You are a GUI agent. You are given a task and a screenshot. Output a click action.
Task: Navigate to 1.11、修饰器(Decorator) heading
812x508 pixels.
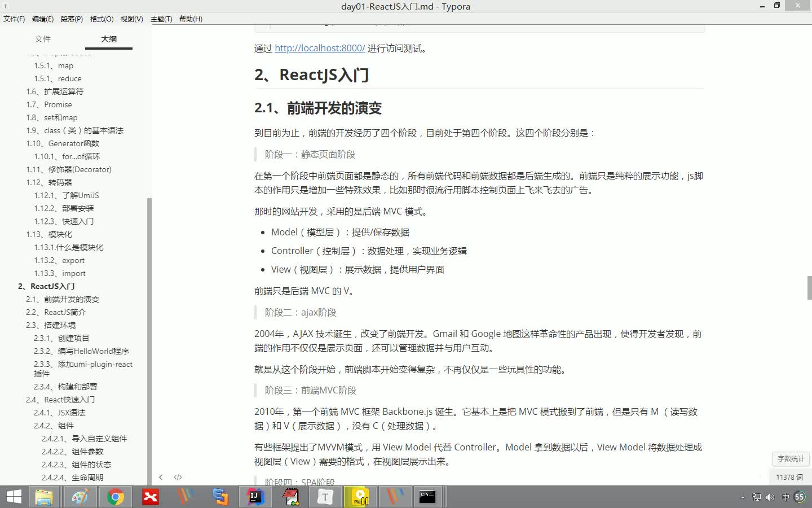coord(69,169)
